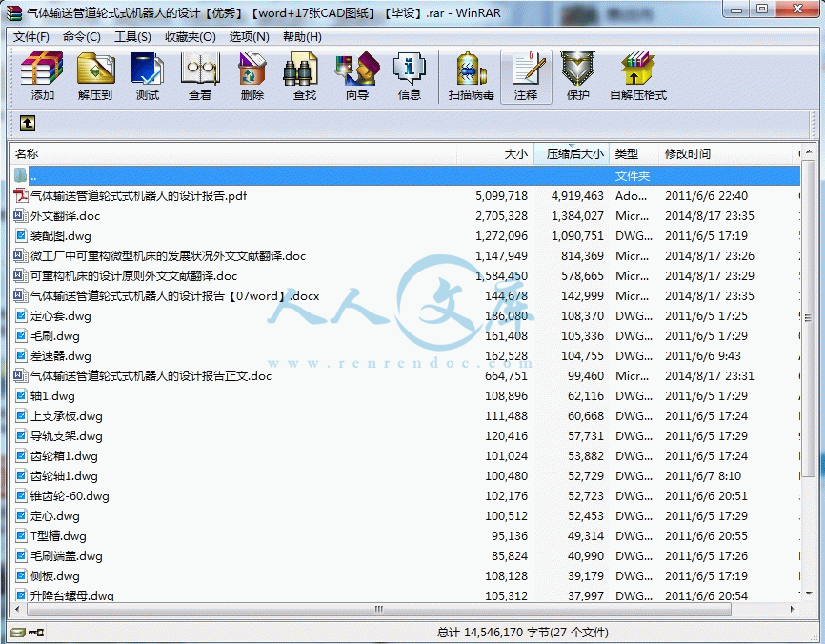This screenshot has width=825, height=644.
Task: Open the Options (选项) menu
Action: coord(249,37)
